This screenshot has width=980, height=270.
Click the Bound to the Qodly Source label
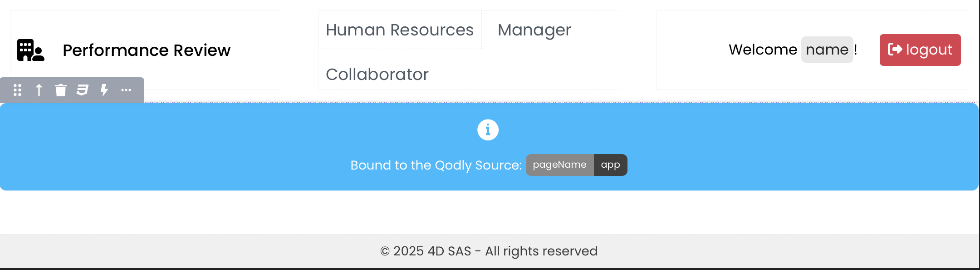click(436, 165)
